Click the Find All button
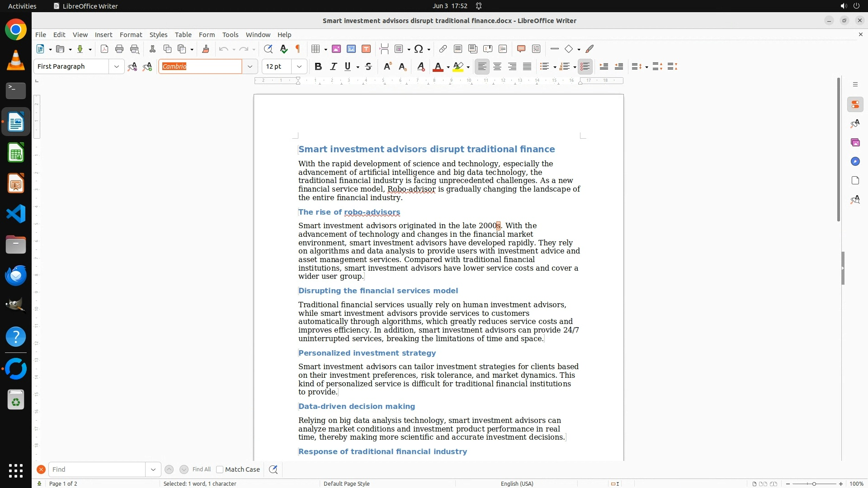The image size is (868, 488). point(201,469)
